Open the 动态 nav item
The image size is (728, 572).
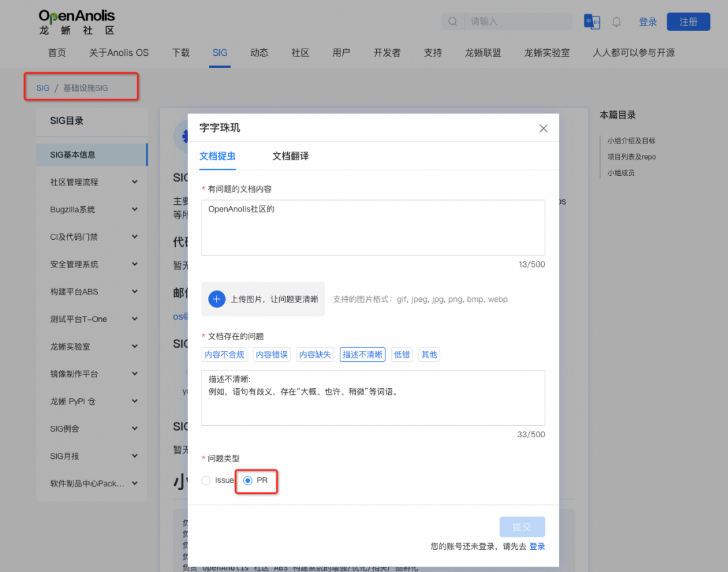click(x=259, y=53)
